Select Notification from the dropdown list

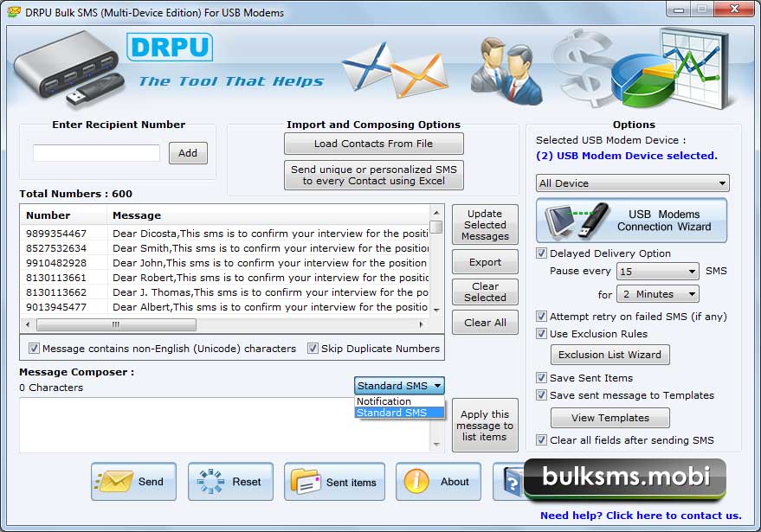pos(399,401)
